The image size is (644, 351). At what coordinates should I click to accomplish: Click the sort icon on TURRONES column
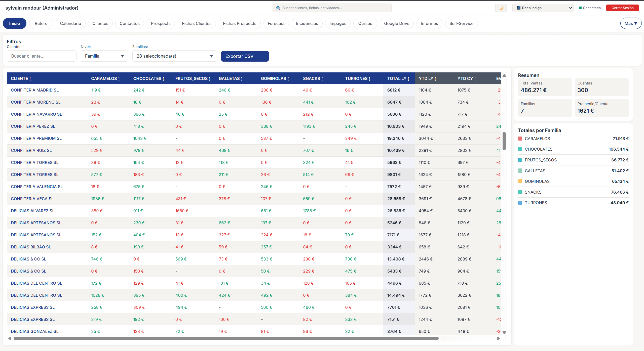tap(369, 78)
